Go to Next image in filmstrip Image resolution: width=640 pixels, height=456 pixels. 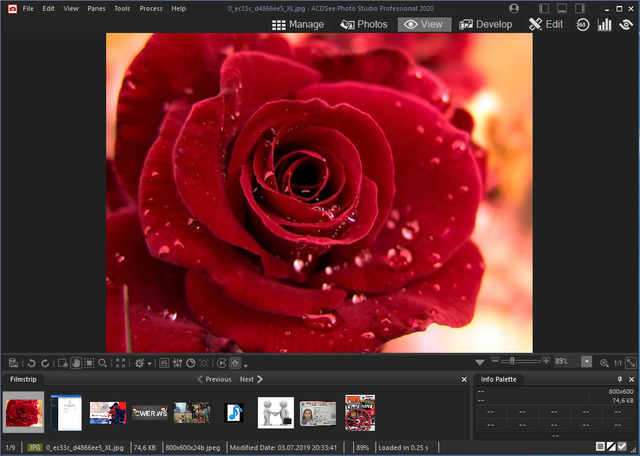251,380
